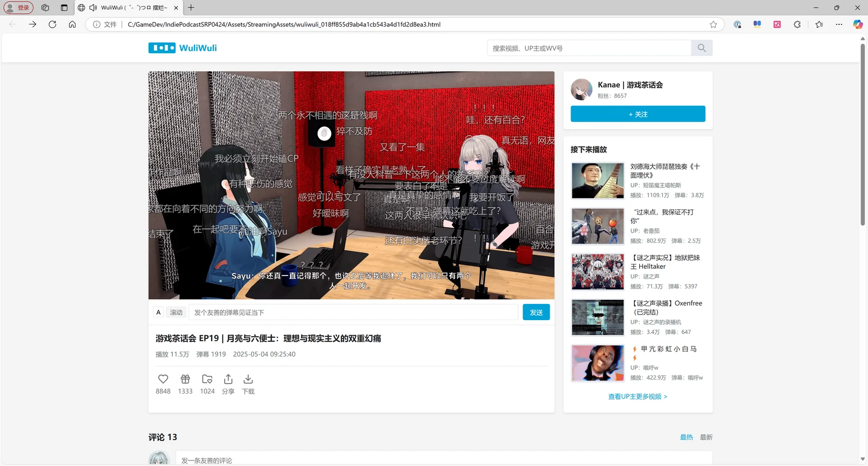Click title 甲亢彩虹小白马
This screenshot has height=466, width=868.
pyautogui.click(x=665, y=353)
